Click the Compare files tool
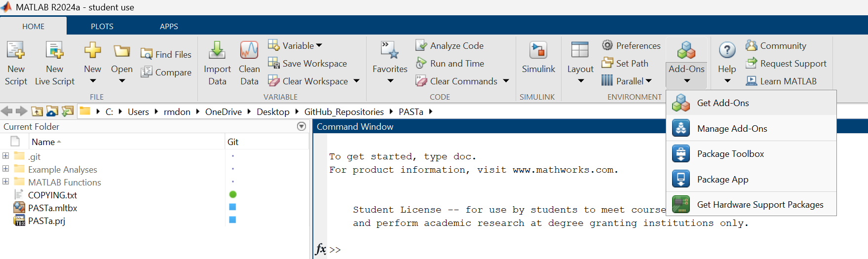 166,72
